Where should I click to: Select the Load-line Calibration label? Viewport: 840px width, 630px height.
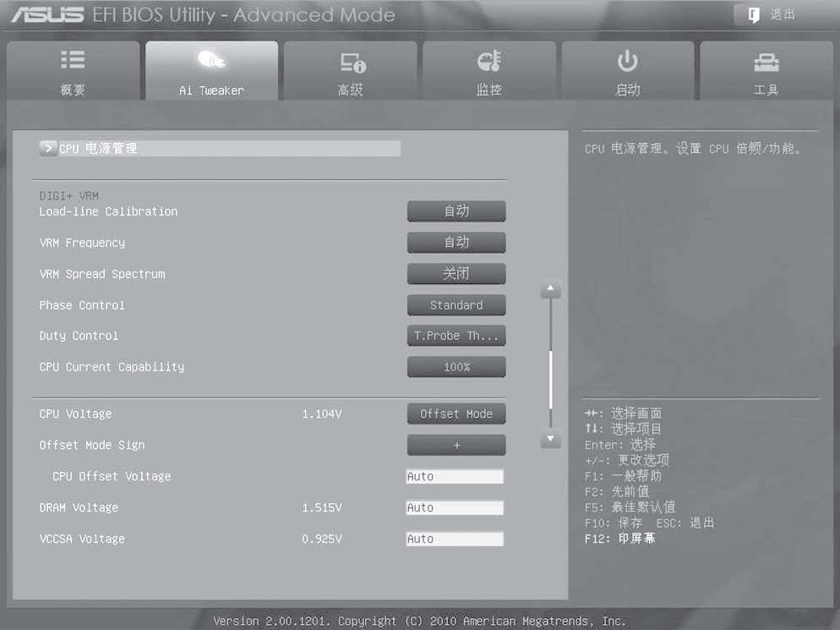(x=108, y=211)
